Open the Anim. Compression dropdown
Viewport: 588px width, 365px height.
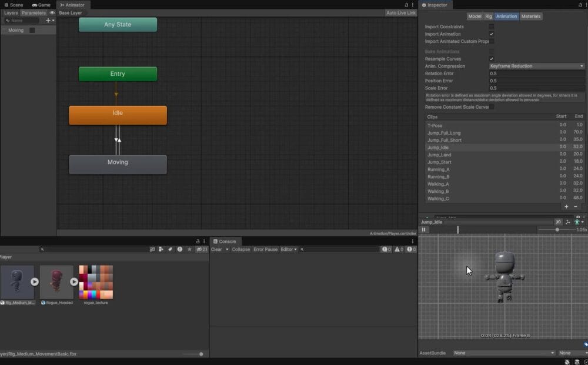click(537, 66)
